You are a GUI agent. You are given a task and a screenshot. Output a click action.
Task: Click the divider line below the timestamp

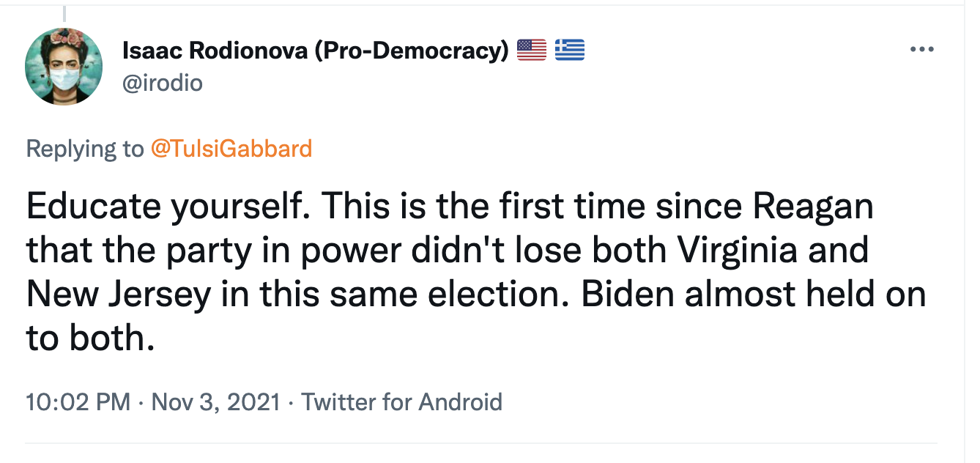pos(481,442)
